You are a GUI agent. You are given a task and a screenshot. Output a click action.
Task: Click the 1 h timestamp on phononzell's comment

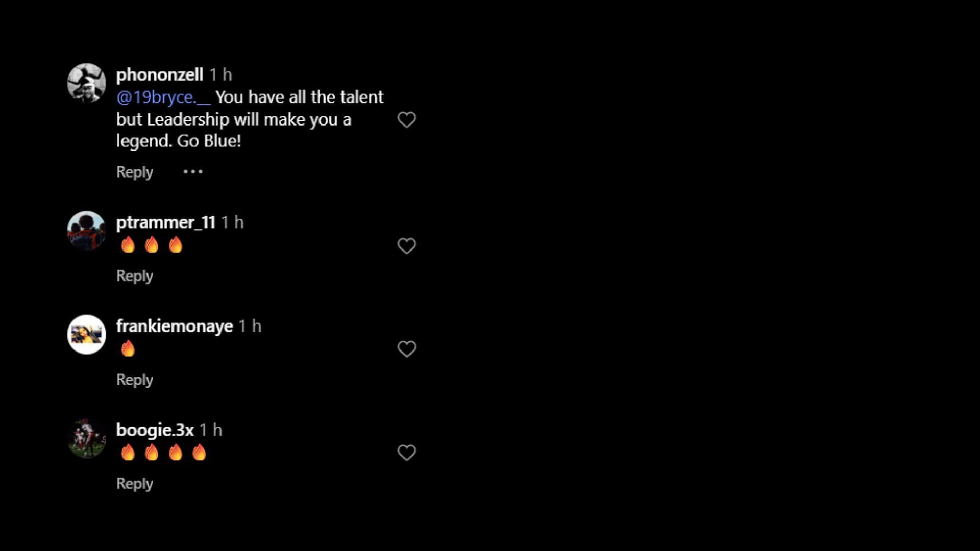tap(221, 75)
